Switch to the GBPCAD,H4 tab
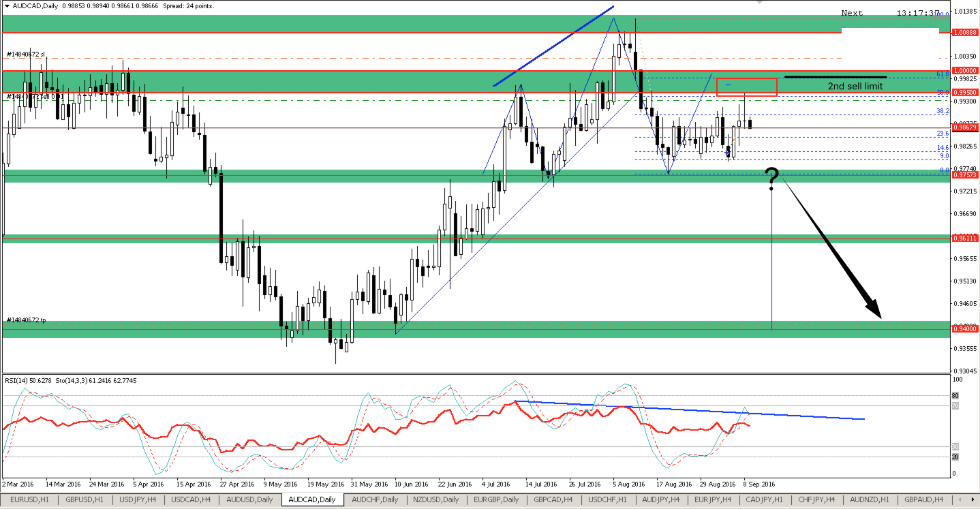This screenshot has width=980, height=509. 553,499
